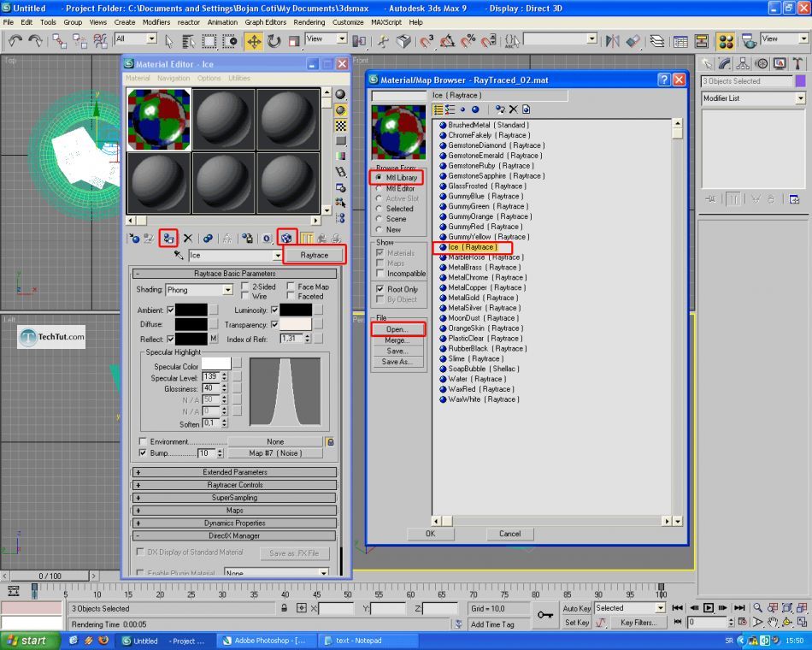Activate the Select and Link tool
Image resolution: width=812 pixels, height=650 pixels.
pos(59,40)
